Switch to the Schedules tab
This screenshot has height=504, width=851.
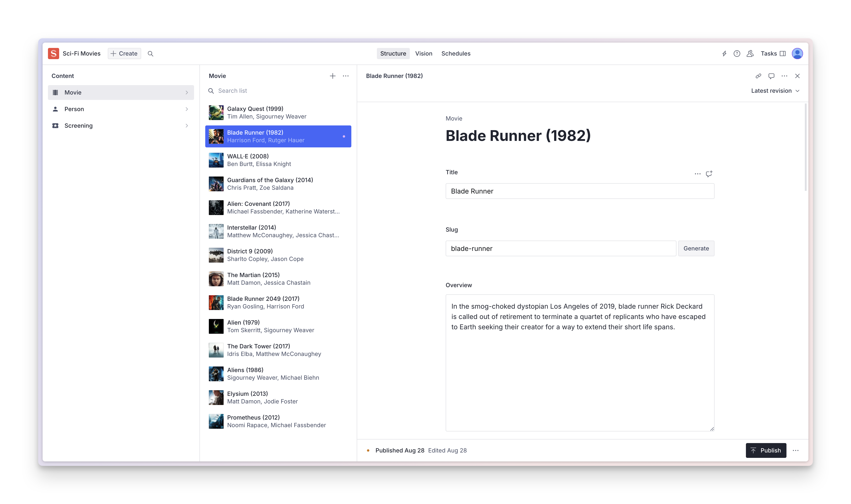(456, 54)
